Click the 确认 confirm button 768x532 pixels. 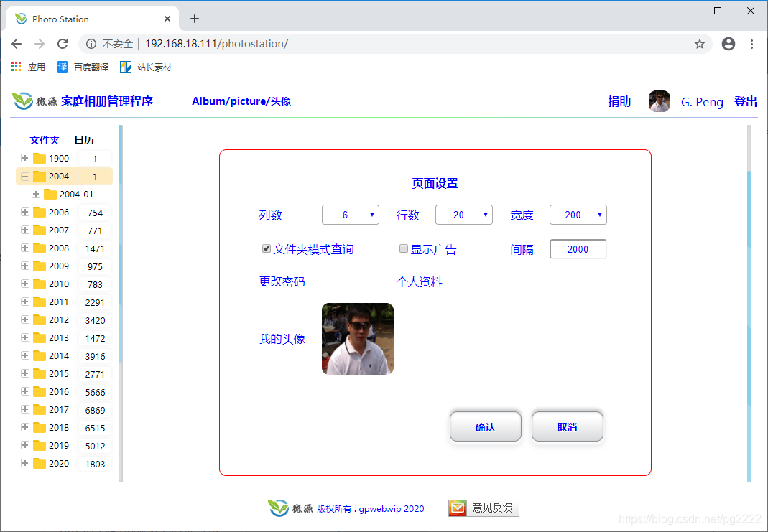(485, 426)
